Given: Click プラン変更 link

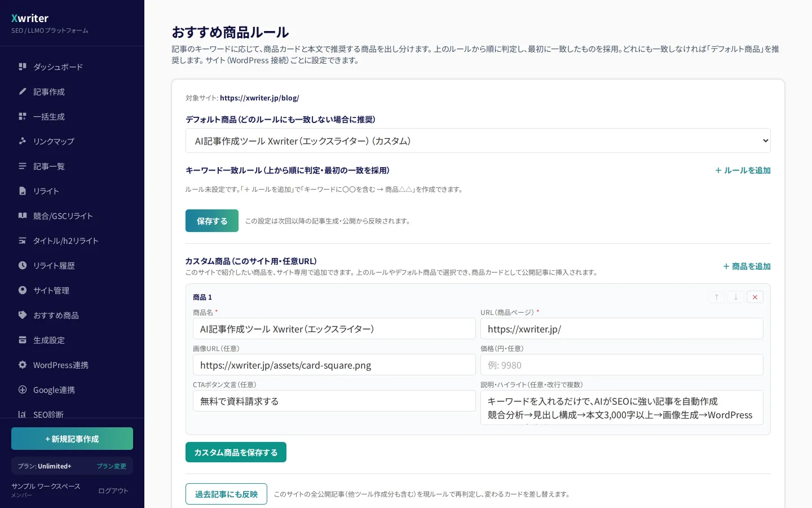Looking at the screenshot, I should [x=111, y=466].
